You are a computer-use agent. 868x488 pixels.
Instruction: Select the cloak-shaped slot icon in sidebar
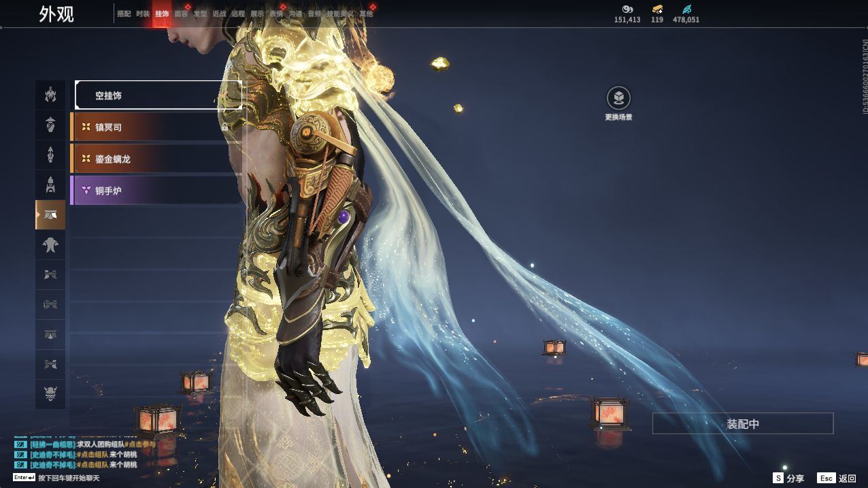pyautogui.click(x=50, y=245)
